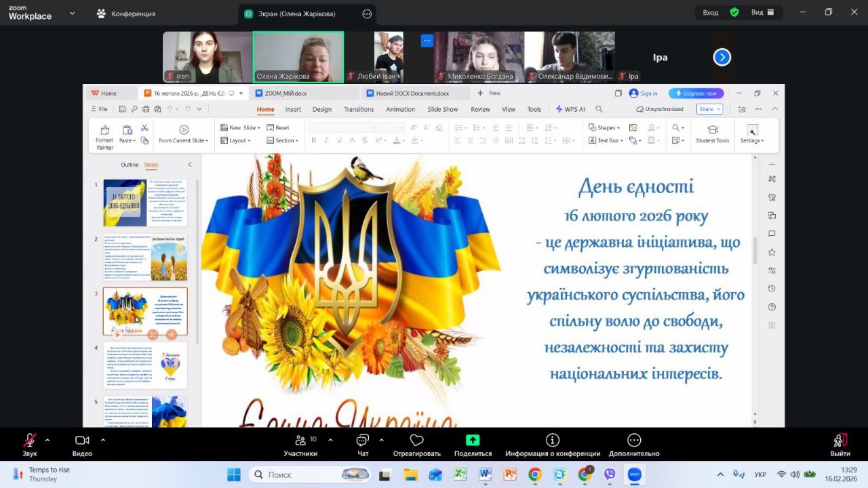Toggle the video camera on
The height and width of the screenshot is (488, 868).
pos(82,441)
